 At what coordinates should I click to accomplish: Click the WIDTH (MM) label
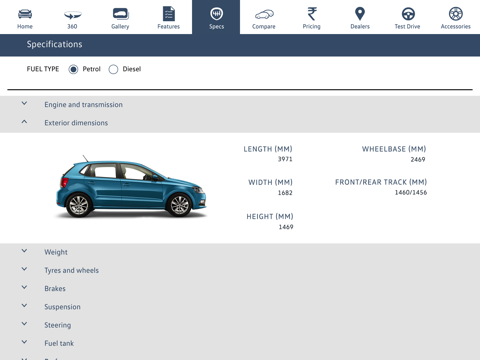click(270, 182)
